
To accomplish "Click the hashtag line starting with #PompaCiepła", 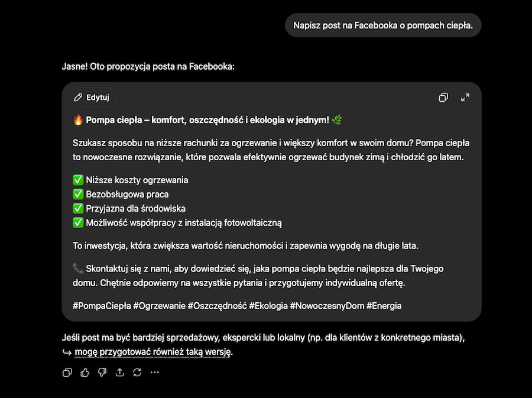I will coord(237,306).
